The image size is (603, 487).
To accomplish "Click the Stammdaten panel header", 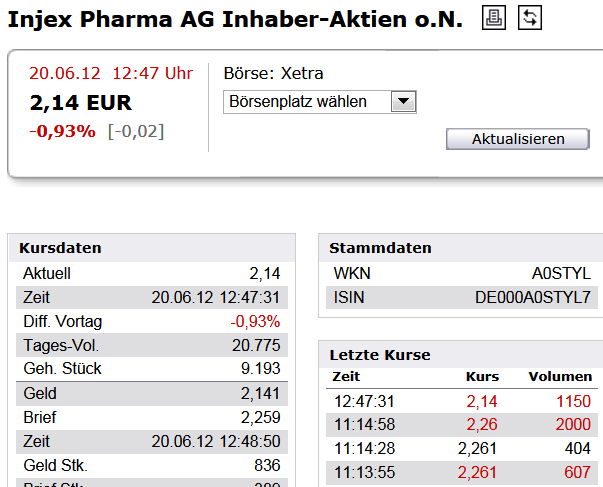I will click(x=381, y=248).
